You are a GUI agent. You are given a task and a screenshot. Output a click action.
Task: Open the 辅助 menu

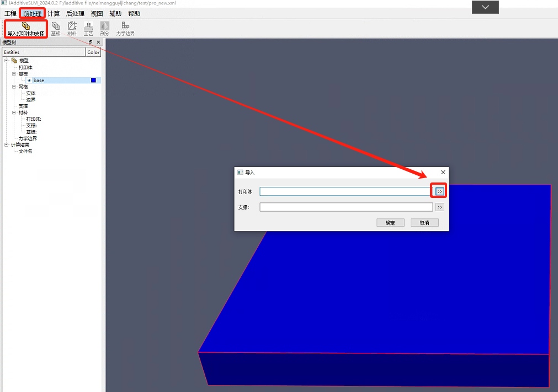point(115,13)
